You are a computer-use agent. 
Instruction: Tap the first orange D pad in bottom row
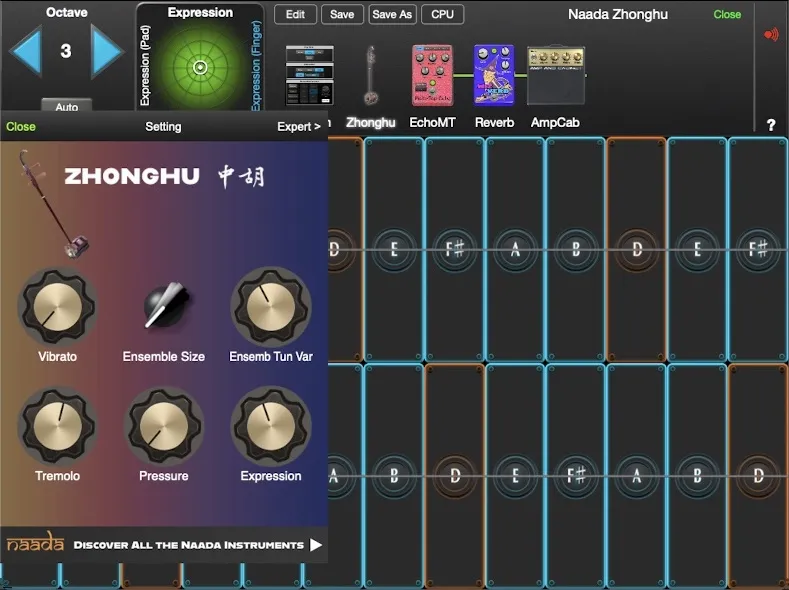click(x=454, y=476)
